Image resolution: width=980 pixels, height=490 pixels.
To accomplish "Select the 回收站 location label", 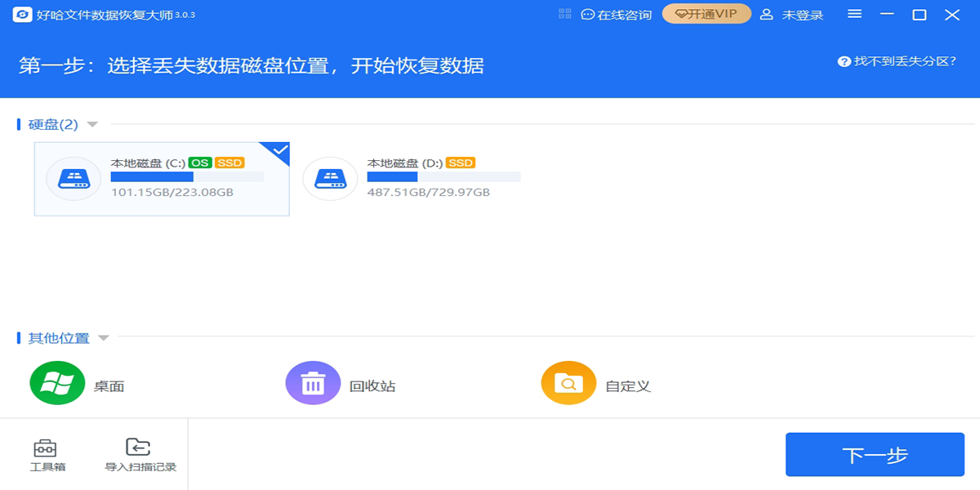I will [x=372, y=386].
